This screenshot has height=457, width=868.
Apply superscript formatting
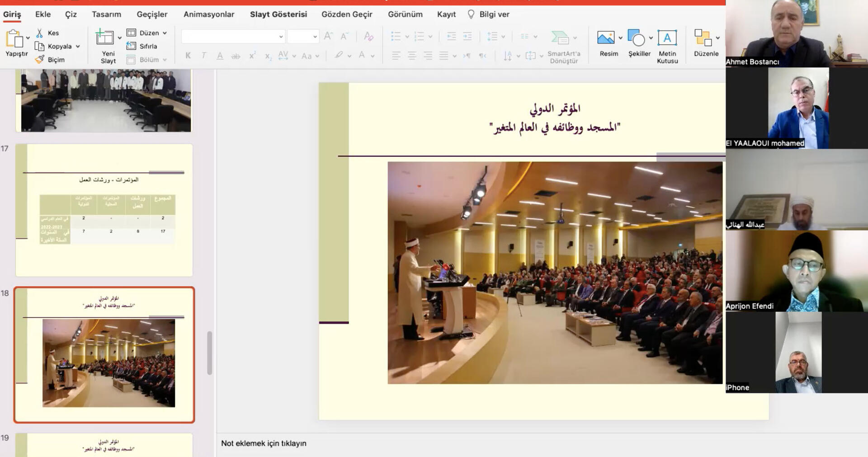252,56
